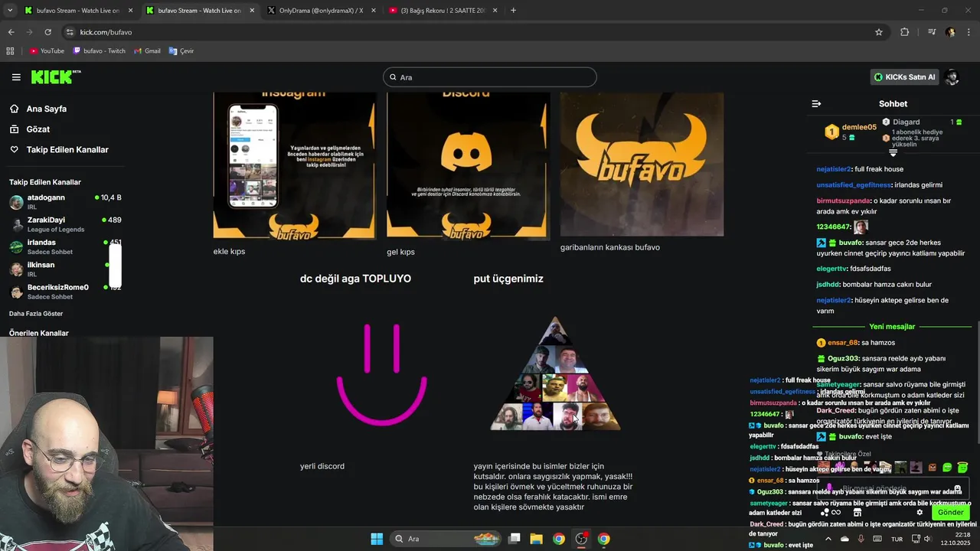Open a new browser tab

point(513,11)
